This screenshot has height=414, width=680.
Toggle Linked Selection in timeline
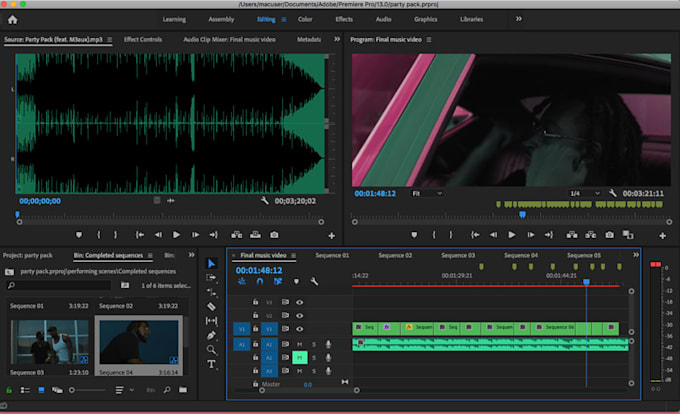pos(278,281)
